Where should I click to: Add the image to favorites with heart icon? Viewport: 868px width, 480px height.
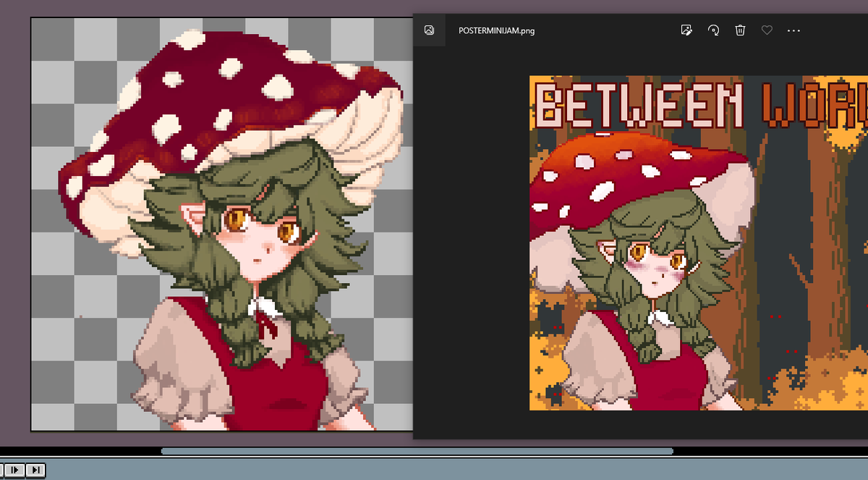click(767, 30)
